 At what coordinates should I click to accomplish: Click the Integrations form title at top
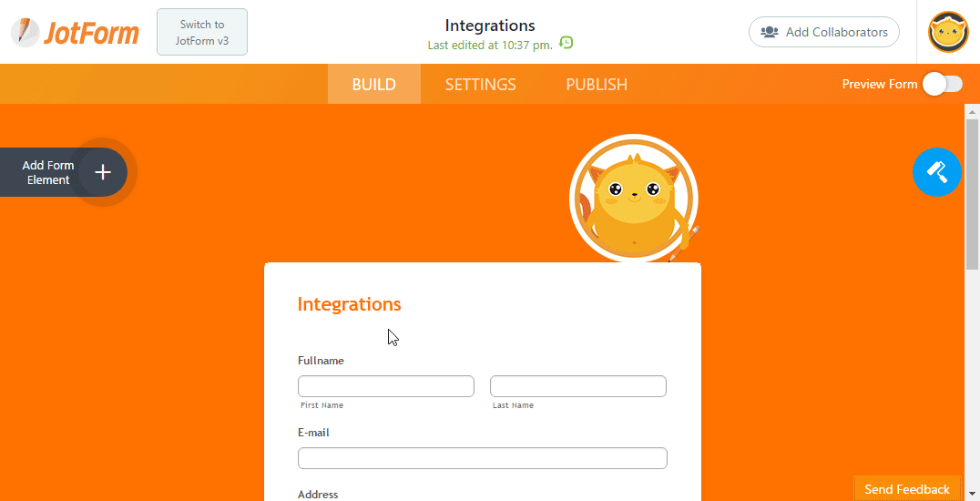490,25
